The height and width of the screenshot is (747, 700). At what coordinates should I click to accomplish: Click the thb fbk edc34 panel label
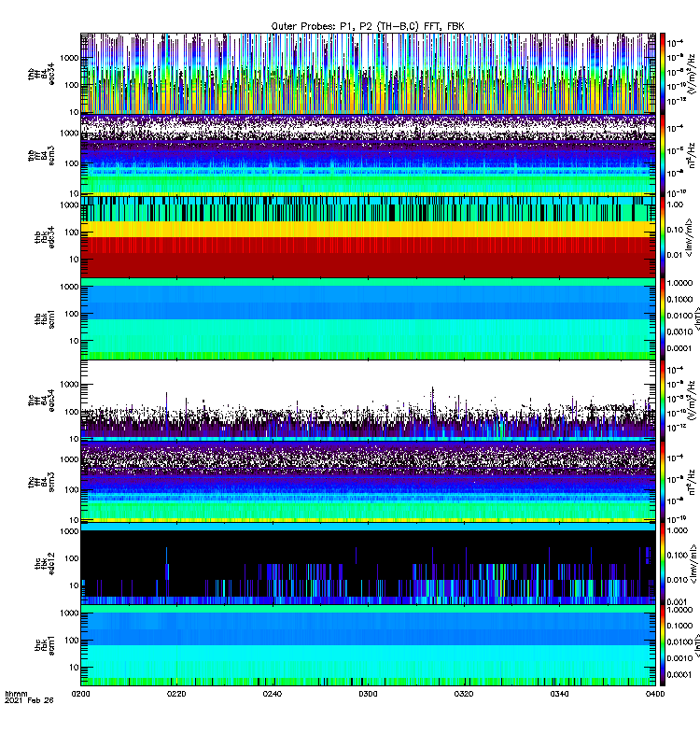point(45,237)
